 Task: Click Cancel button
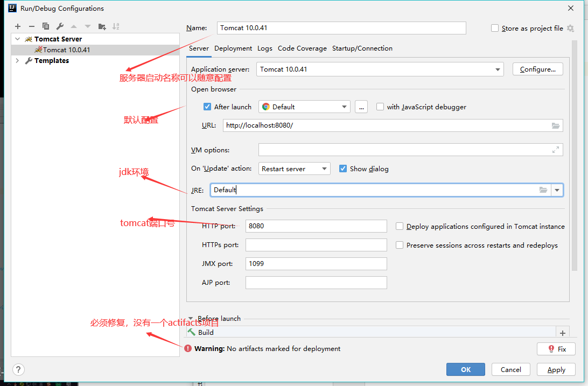coord(511,369)
